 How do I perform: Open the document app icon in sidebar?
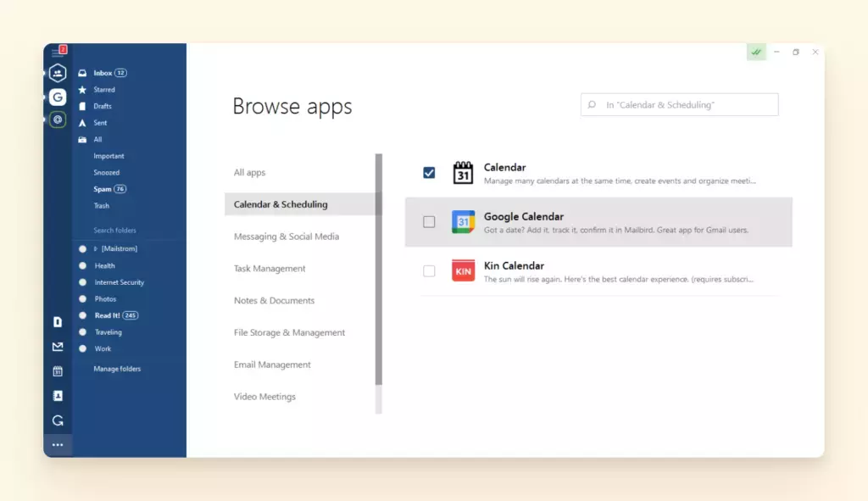[x=58, y=321]
